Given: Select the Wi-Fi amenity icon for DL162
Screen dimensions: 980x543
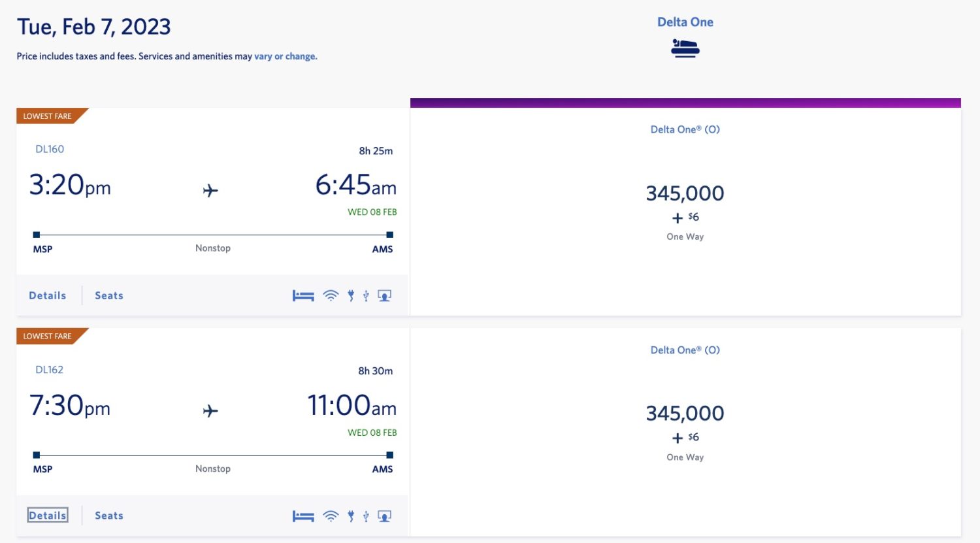Looking at the screenshot, I should [x=330, y=516].
